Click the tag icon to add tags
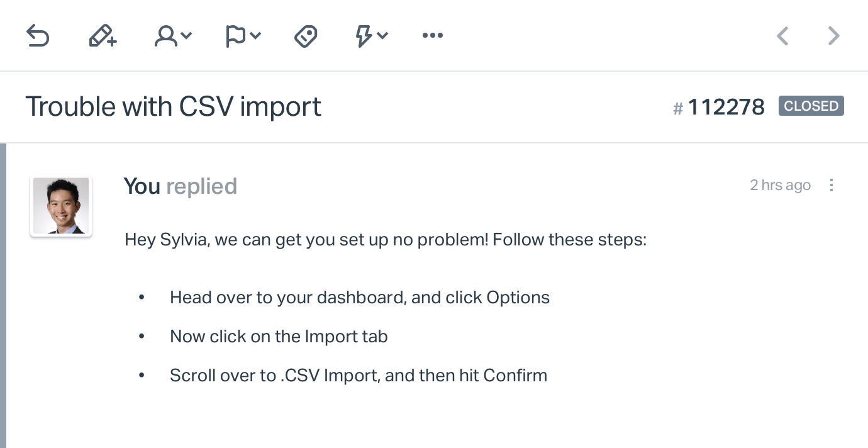This screenshot has height=448, width=868. pos(306,36)
